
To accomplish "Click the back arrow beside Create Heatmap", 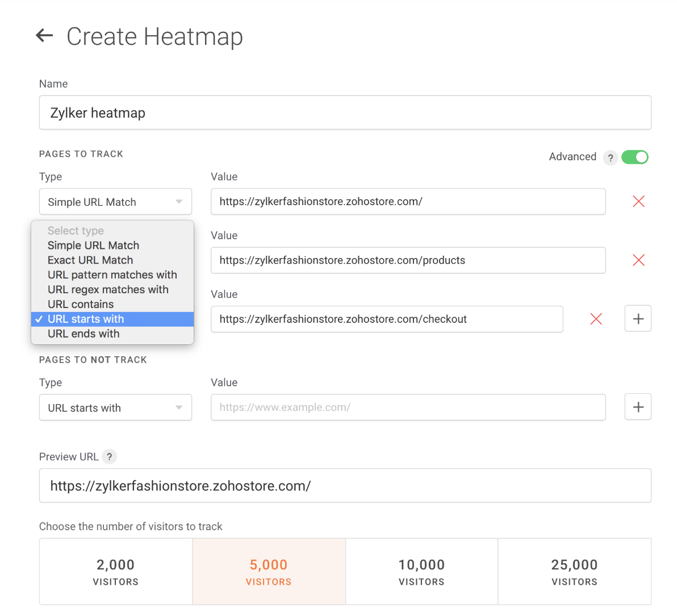I will pos(44,36).
